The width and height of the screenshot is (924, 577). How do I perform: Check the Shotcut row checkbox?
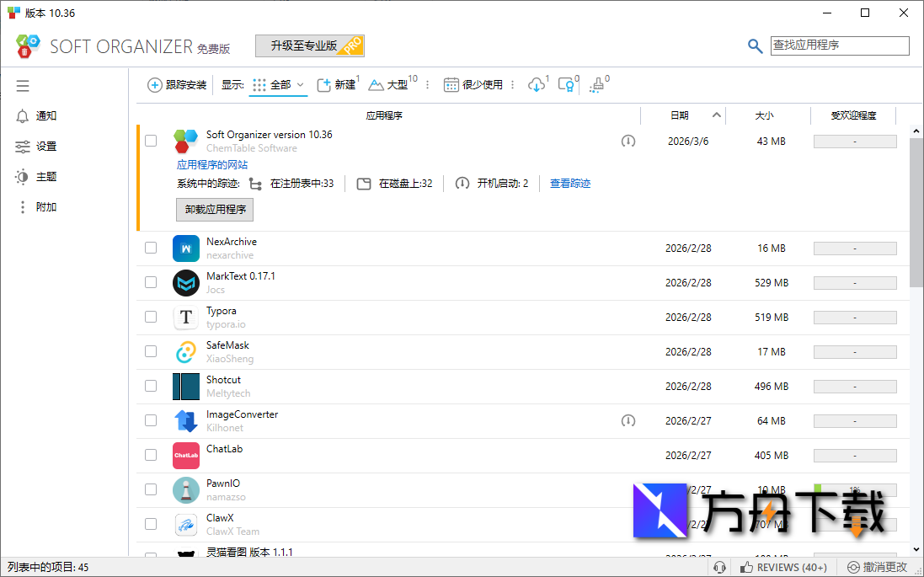(x=151, y=386)
